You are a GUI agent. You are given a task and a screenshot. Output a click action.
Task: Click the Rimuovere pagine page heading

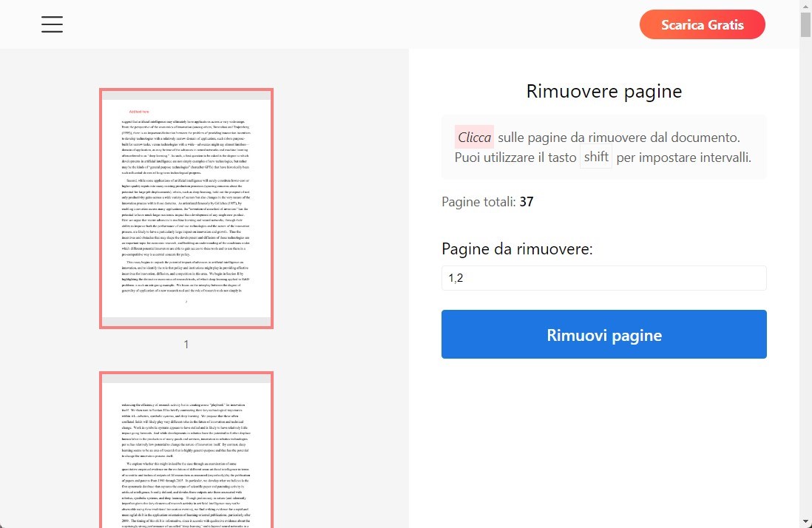603,91
